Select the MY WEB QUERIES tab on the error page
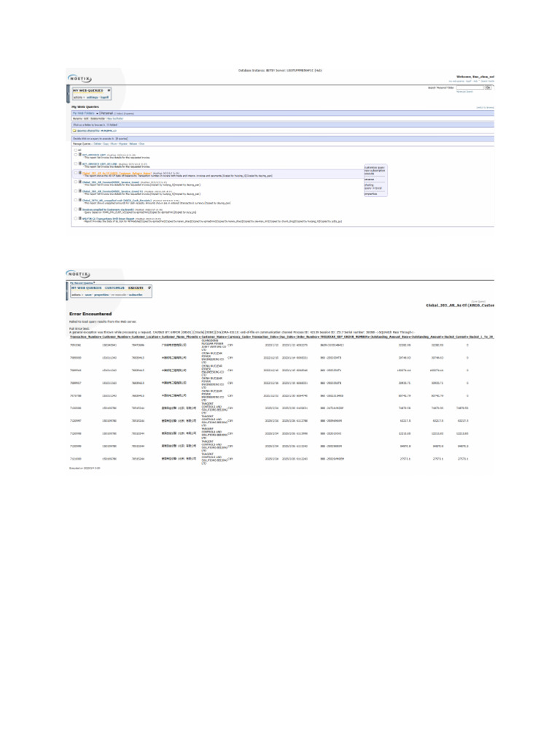Viewport: 560px width, 747px height. [86, 287]
